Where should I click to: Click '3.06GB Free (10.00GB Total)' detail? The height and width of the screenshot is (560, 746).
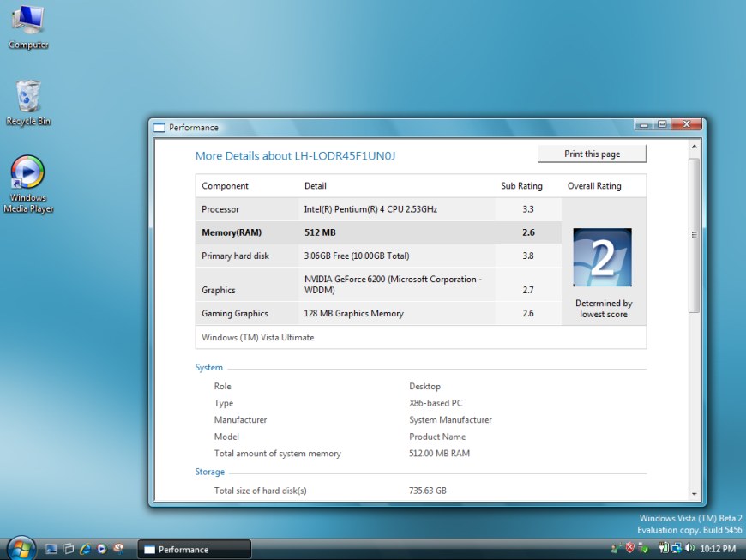click(357, 256)
